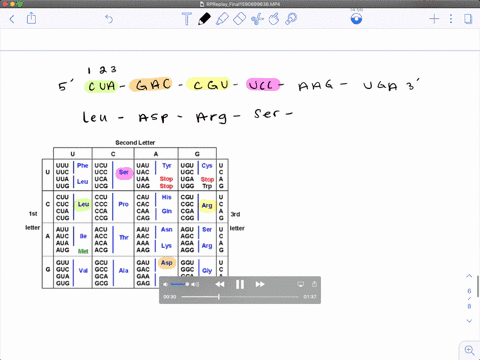480x360 pixels.
Task: Click the Asn entry in codon table
Action: [166, 229]
